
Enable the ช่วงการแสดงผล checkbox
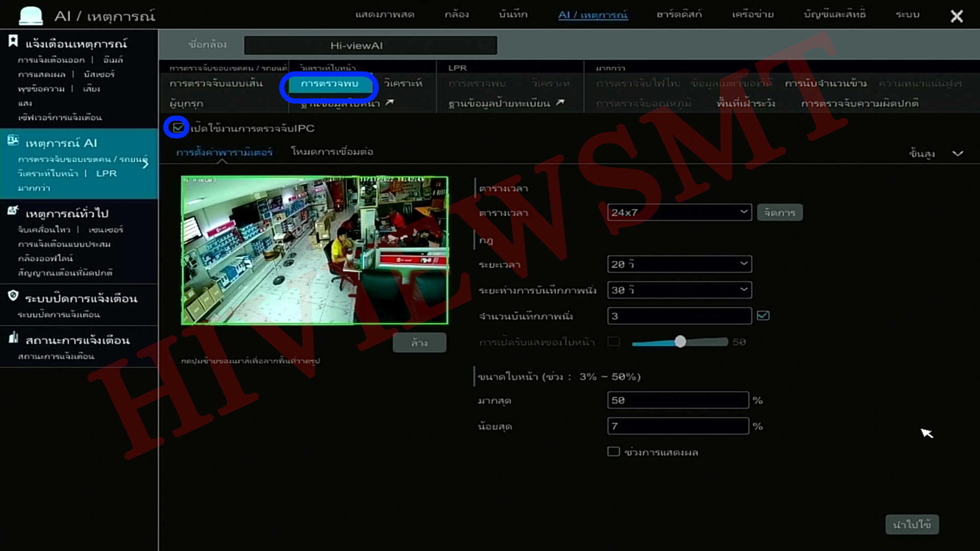click(x=614, y=452)
